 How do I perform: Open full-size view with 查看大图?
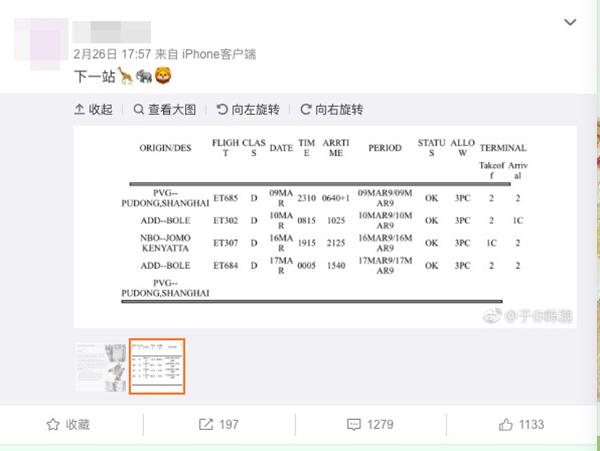pos(165,110)
